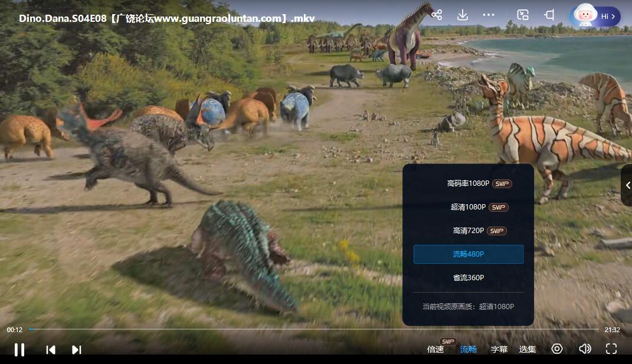Click the icon left of the avatar
The height and width of the screenshot is (364, 632).
(x=549, y=15)
